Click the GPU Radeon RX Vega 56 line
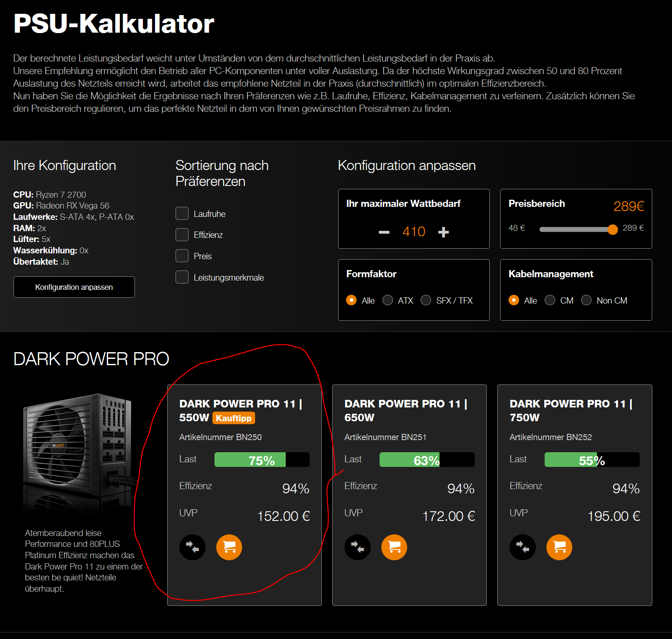 point(61,206)
